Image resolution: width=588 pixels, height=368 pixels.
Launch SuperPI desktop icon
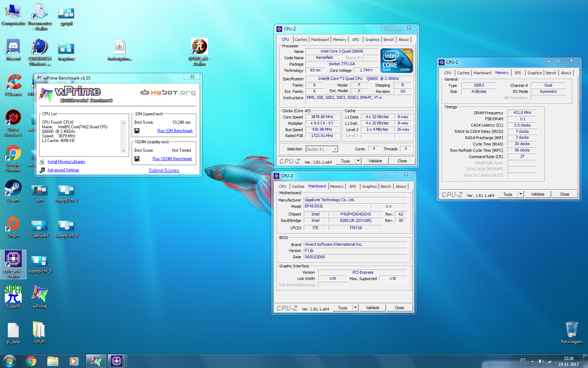click(13, 297)
